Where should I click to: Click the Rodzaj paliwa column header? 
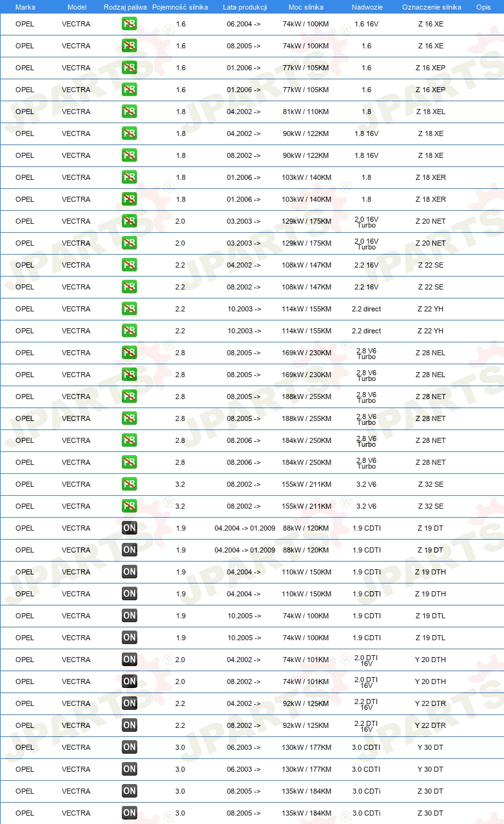tap(125, 7)
